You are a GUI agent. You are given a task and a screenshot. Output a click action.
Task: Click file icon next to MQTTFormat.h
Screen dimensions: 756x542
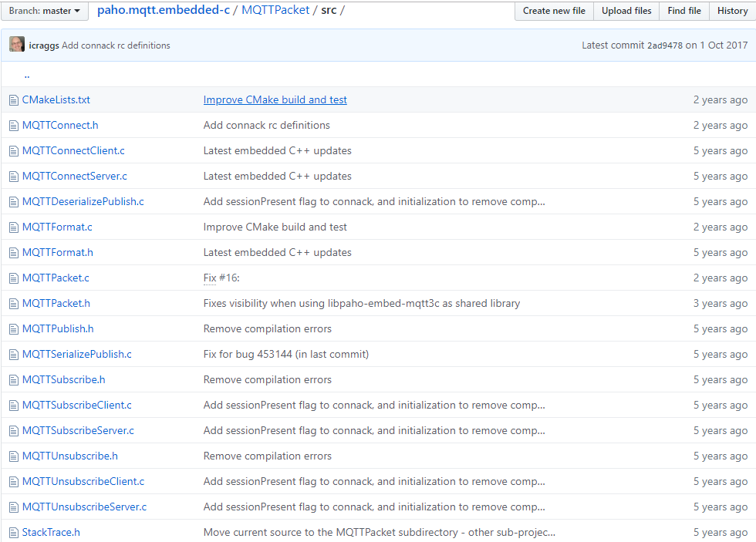click(14, 253)
